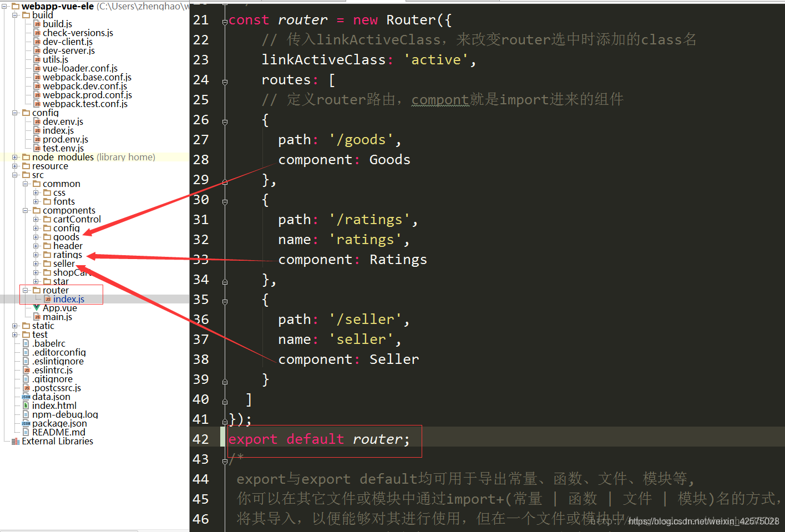Collapse the build folder
The height and width of the screenshot is (532, 785).
coord(15,15)
